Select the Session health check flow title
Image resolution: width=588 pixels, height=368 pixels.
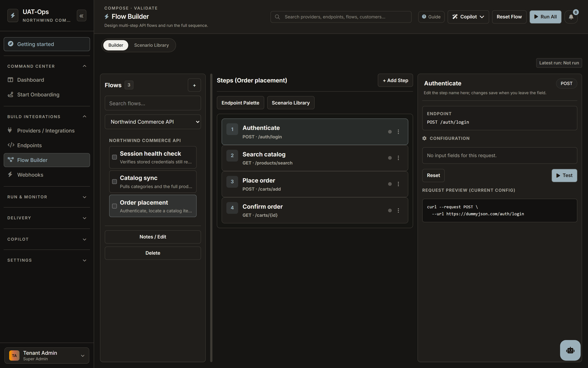pyautogui.click(x=150, y=154)
